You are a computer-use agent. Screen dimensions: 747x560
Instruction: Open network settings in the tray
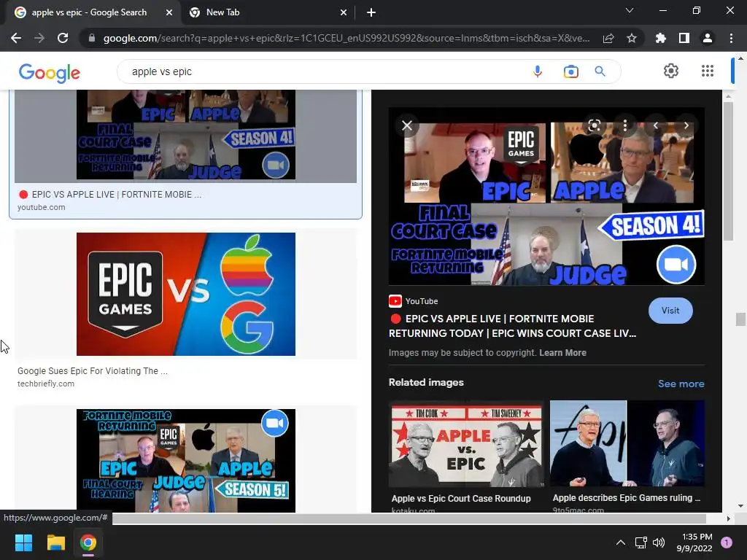(x=640, y=542)
